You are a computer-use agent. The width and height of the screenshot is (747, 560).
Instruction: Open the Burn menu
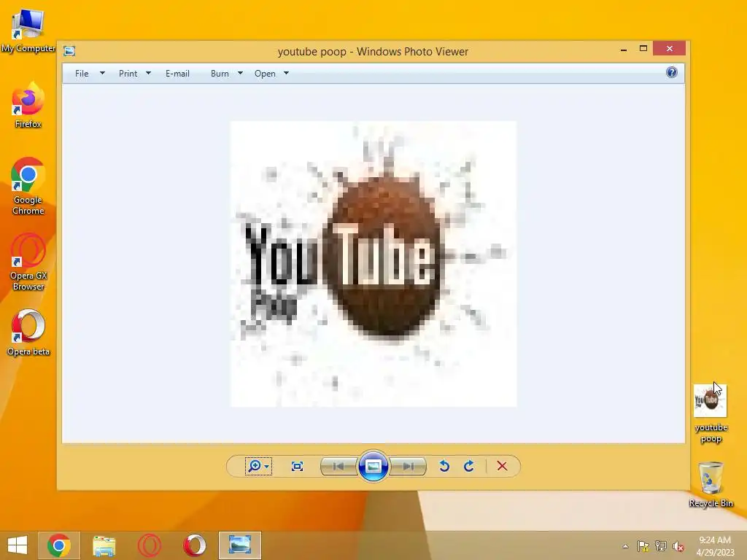point(220,74)
